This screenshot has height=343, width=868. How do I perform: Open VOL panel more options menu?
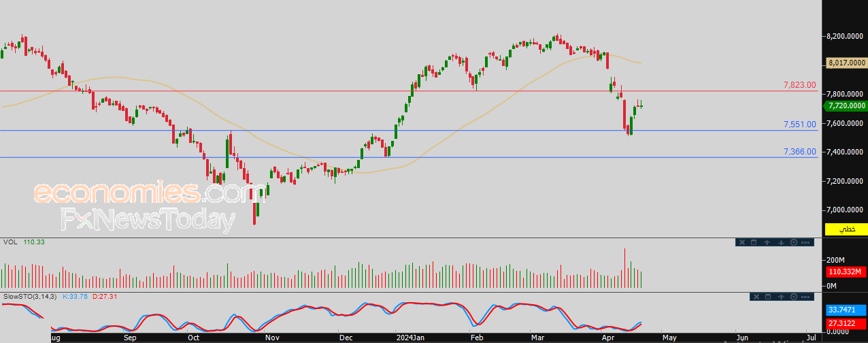click(805, 242)
